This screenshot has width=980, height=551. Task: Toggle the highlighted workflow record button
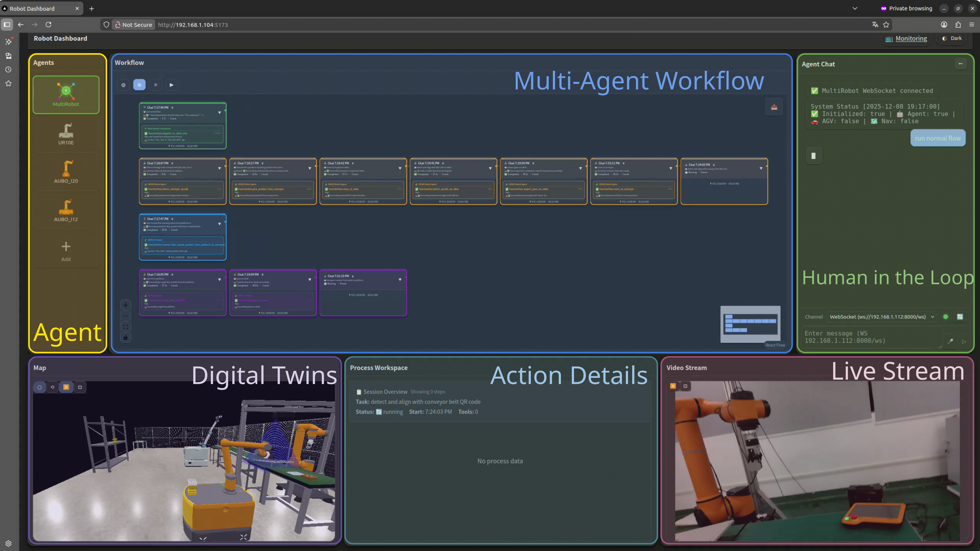139,85
